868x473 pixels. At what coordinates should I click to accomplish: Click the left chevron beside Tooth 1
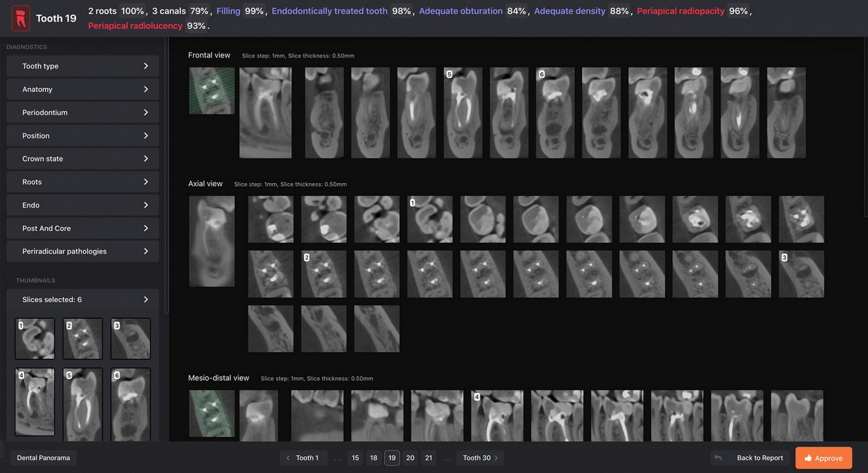click(288, 458)
